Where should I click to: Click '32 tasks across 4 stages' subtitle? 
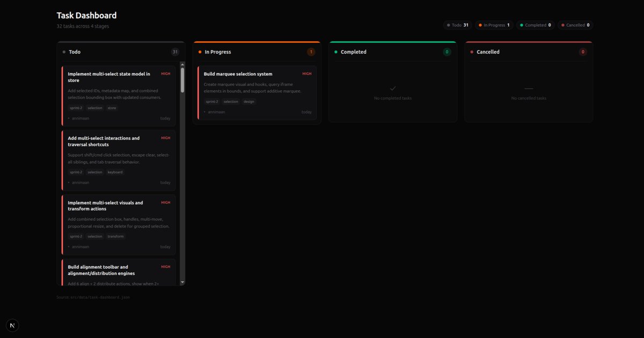83,26
